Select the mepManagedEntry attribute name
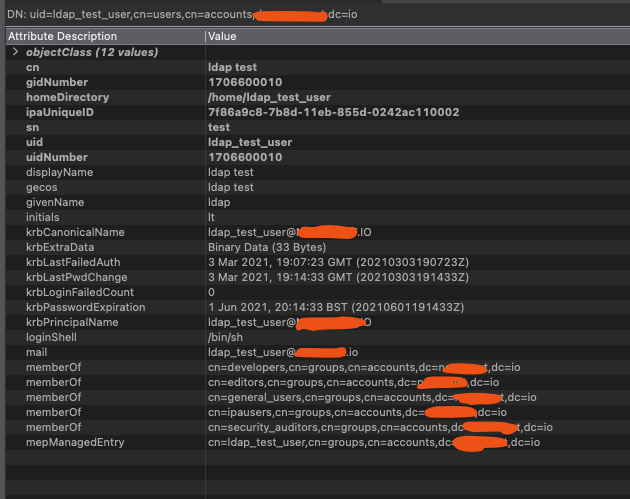 [x=75, y=442]
